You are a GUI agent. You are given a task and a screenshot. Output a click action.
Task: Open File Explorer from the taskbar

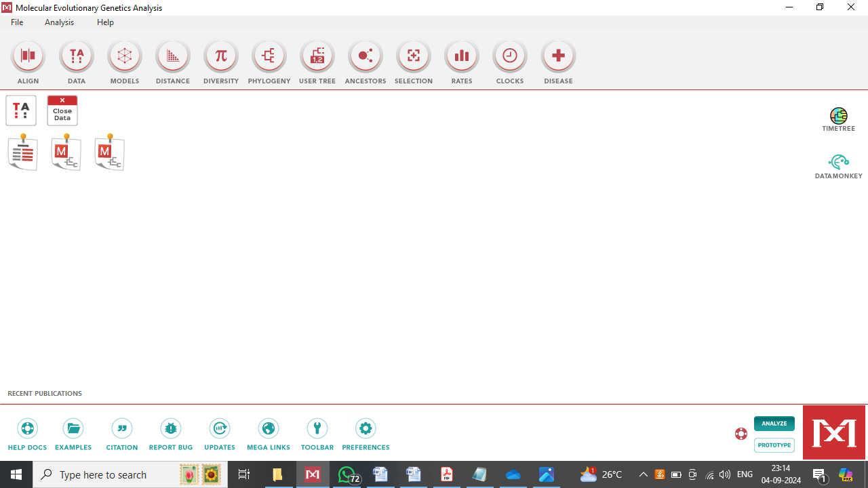tap(277, 474)
